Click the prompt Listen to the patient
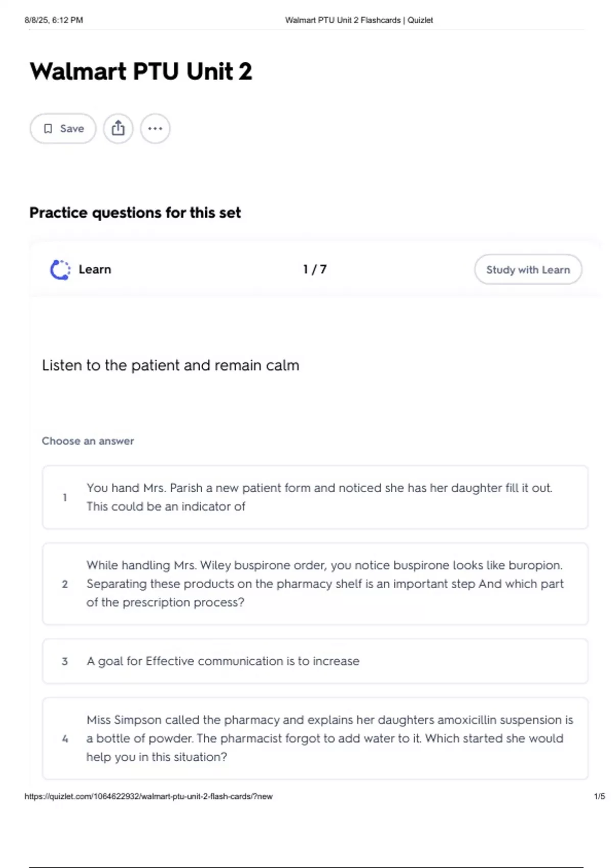613x868 pixels. tap(171, 366)
